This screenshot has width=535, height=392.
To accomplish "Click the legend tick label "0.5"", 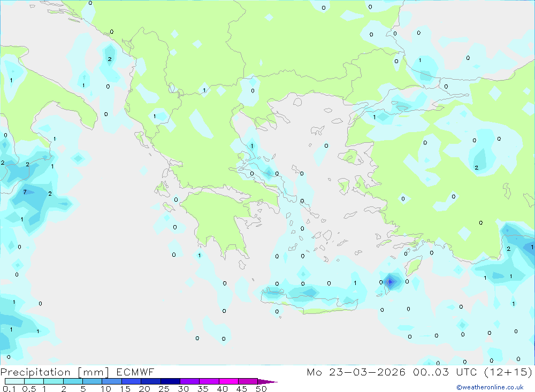I will [x=29, y=389].
